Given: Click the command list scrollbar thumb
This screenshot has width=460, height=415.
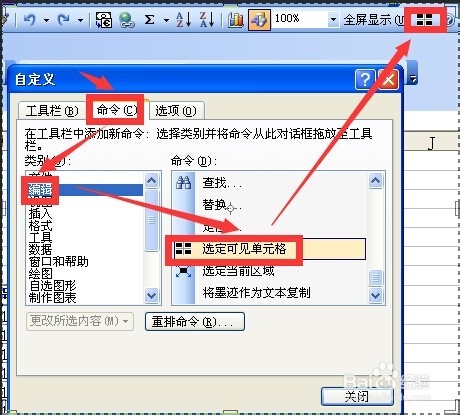Looking at the screenshot, I should pyautogui.click(x=375, y=278).
